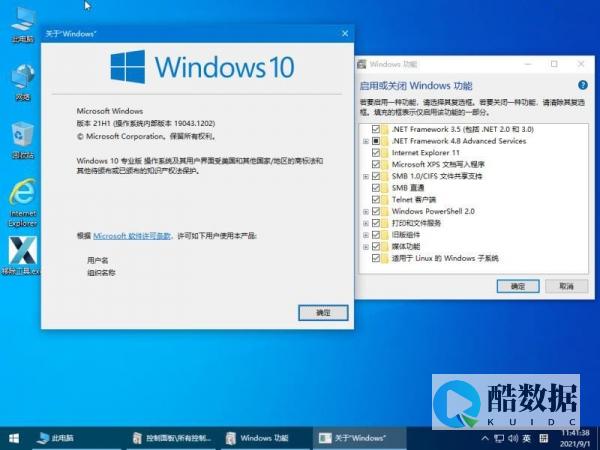Viewport: 600px width, 450px height.
Task: Toggle the .NET Framework 4.8 Advanced Services checkbox
Action: pyautogui.click(x=376, y=141)
